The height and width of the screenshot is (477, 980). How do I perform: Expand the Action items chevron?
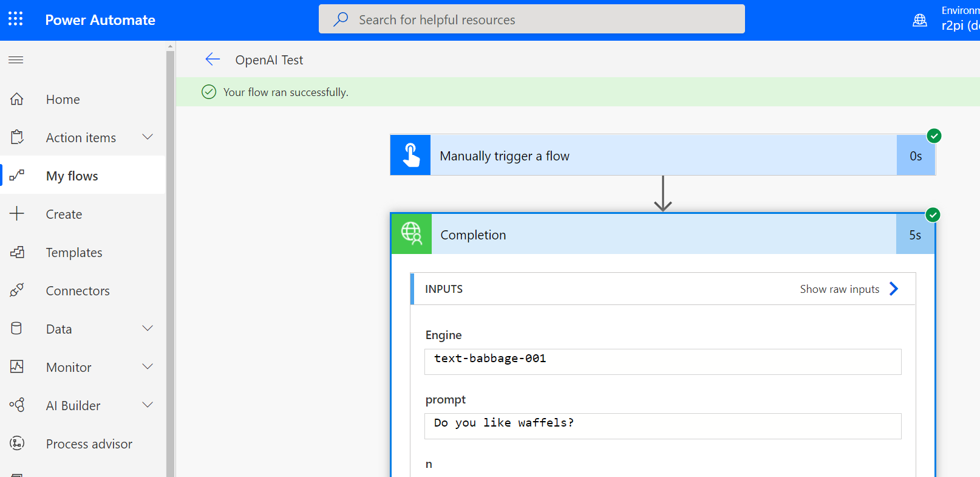tap(148, 137)
